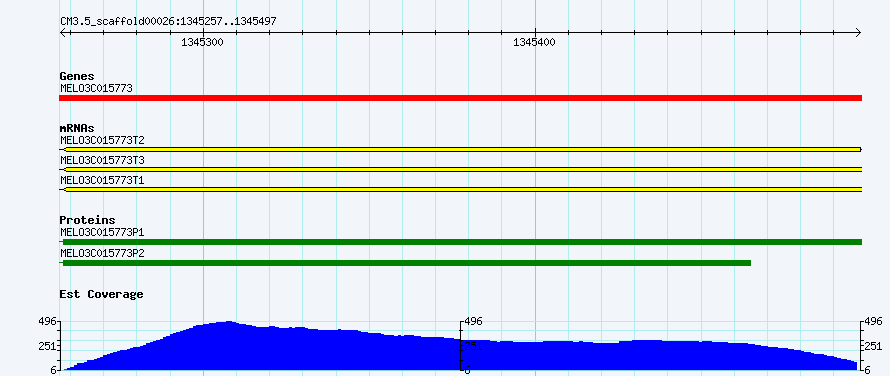Screen dimensions: 890x376
Task: Collapse the mRNAs track heading
Action: click(77, 128)
